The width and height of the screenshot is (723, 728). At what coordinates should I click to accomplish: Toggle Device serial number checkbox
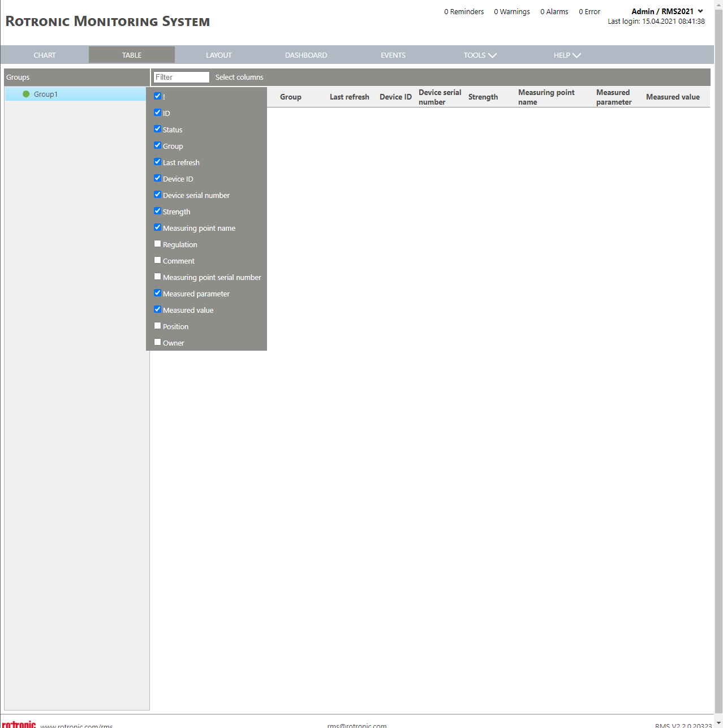158,195
